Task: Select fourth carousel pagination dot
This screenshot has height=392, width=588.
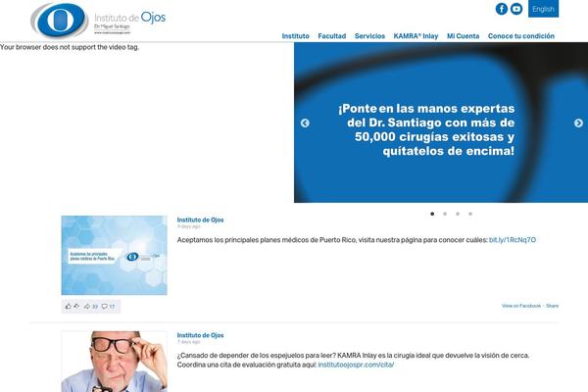Action: 470,214
